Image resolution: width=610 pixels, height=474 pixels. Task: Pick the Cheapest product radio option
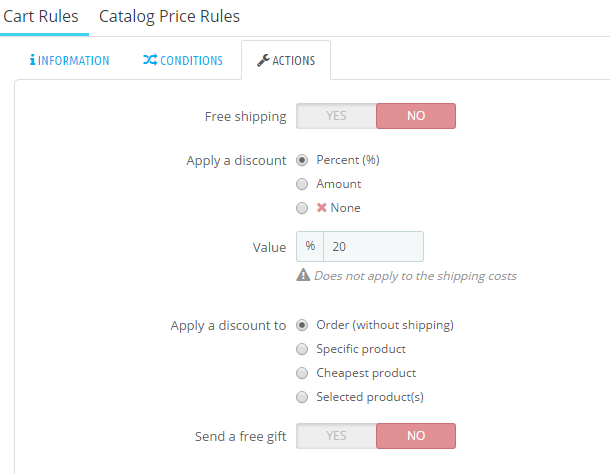pos(302,373)
